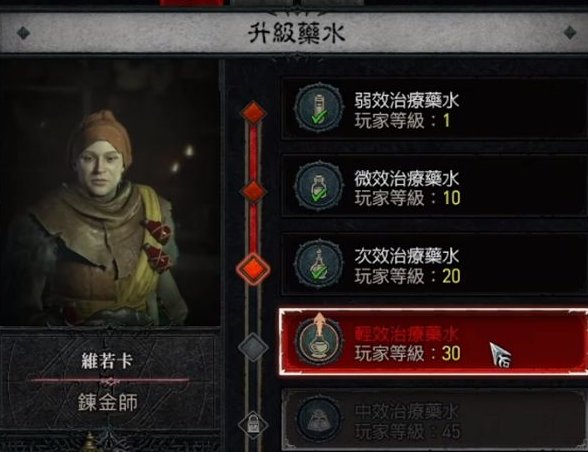Viewport: 588px width, 452px height.
Task: Upgrade to the highlighted 輕效治療藥水 row
Action: pos(434,342)
